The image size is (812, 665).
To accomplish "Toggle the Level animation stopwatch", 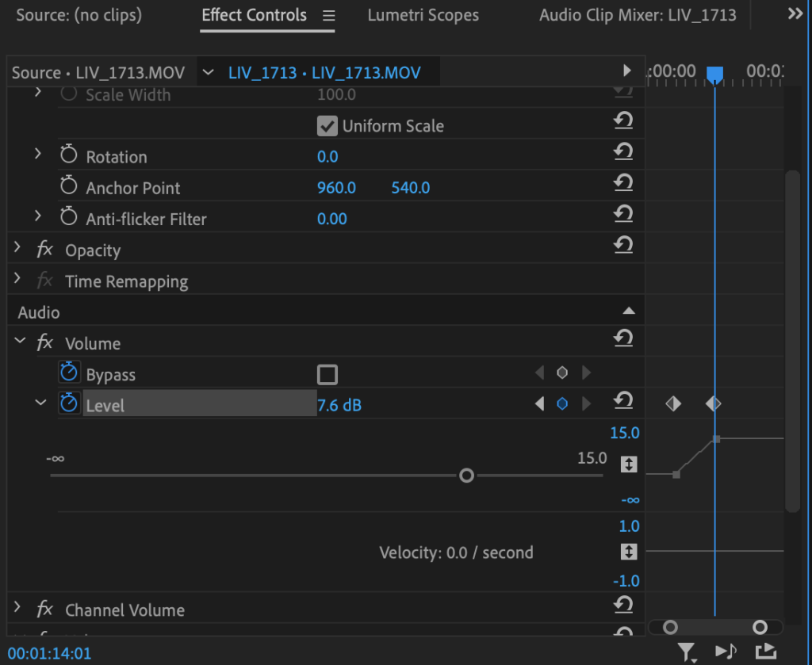I will [x=69, y=403].
